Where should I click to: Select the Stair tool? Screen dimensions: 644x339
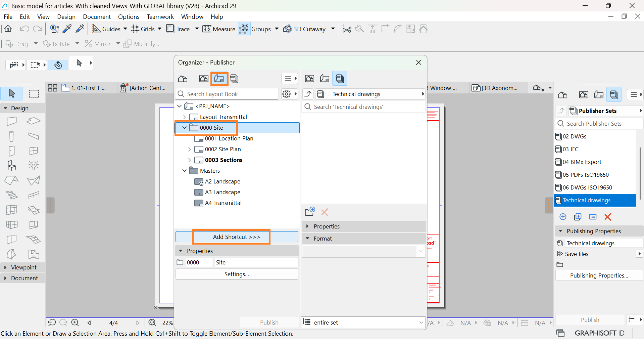(x=11, y=195)
